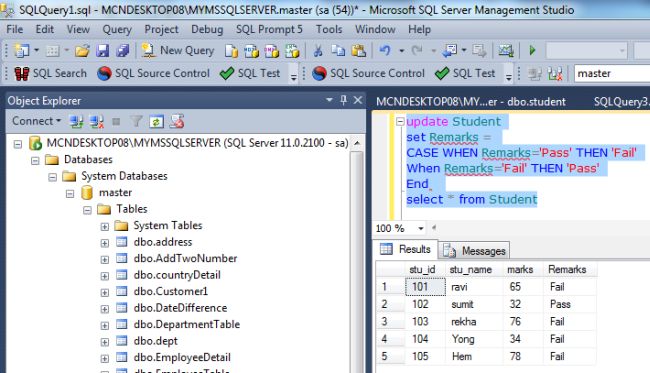Expand the dbo.address table
The width and height of the screenshot is (650, 373).
pyautogui.click(x=104, y=243)
